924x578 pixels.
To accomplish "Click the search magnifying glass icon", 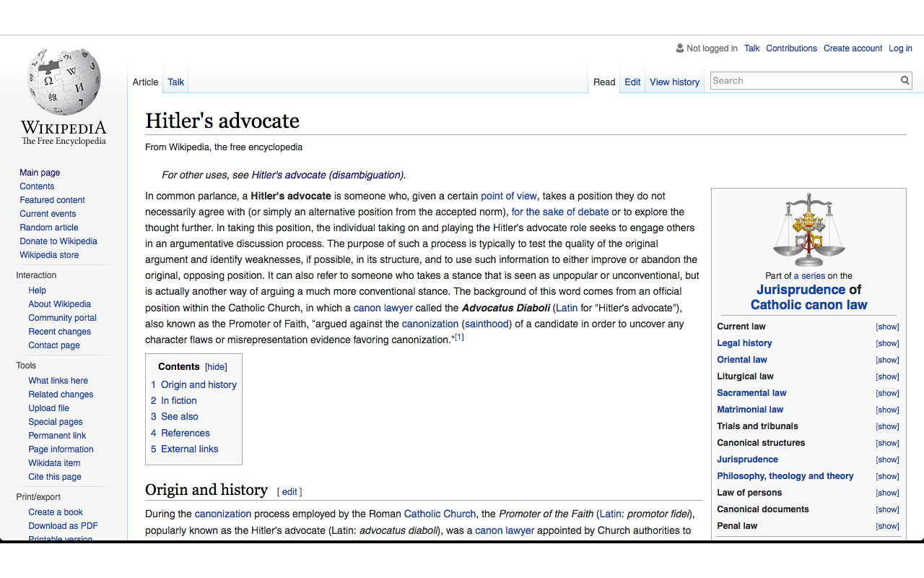I will click(905, 80).
